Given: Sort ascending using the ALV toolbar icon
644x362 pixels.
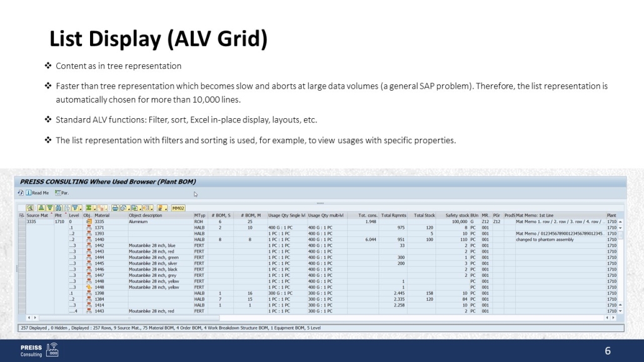Looking at the screenshot, I should 41,208.
